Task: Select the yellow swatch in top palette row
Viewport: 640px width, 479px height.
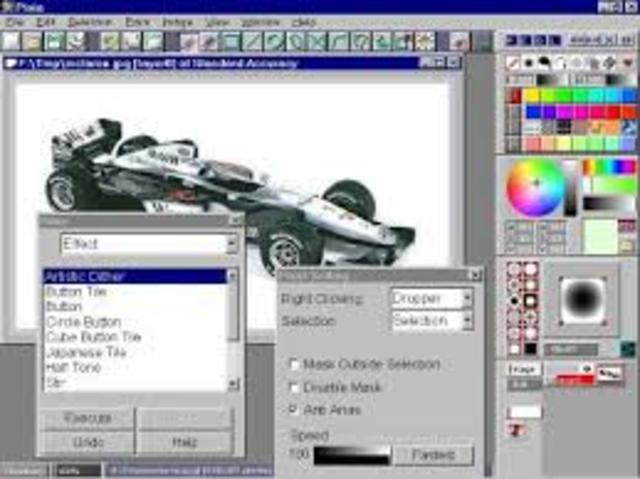Action: tap(531, 95)
